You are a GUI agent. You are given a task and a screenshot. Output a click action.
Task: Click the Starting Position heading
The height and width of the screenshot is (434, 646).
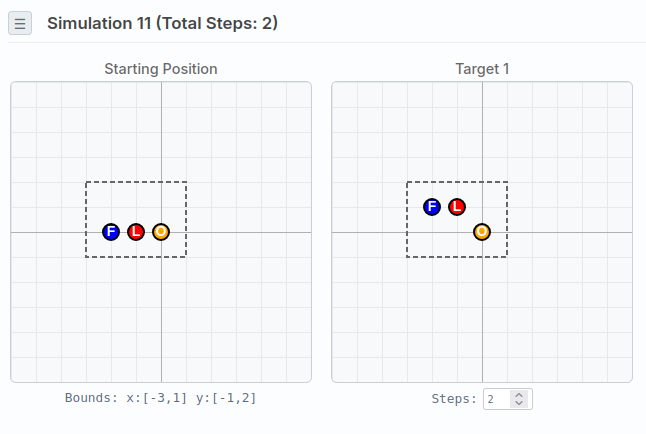click(161, 69)
